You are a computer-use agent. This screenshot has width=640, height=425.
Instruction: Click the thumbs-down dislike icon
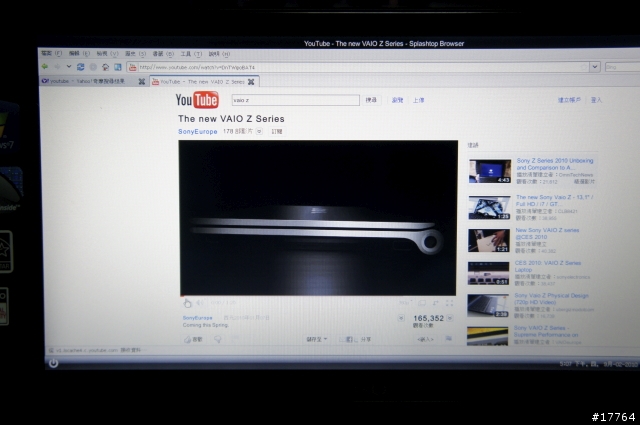pos(218,339)
